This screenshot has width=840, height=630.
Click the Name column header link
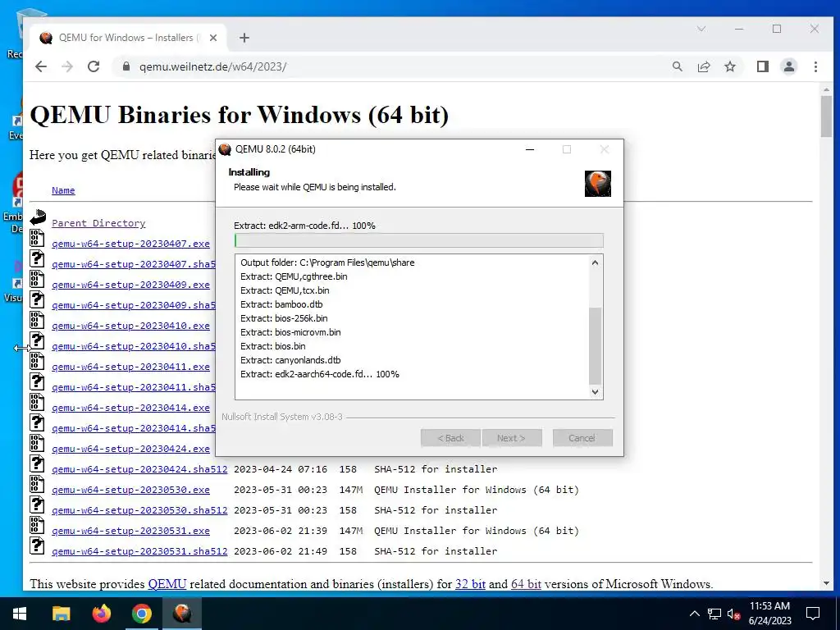63,190
